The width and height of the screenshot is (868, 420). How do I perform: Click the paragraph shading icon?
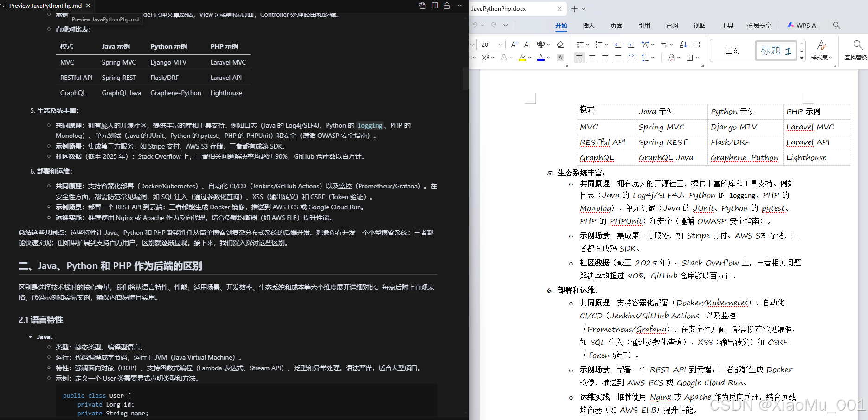[x=671, y=58]
